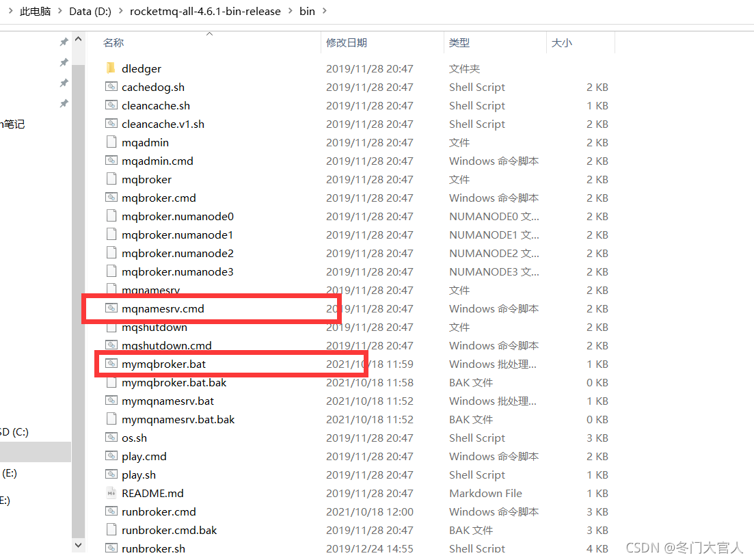Select the cleancache.v1.sh file icon
Viewport: 754px width, 560px height.
111,124
